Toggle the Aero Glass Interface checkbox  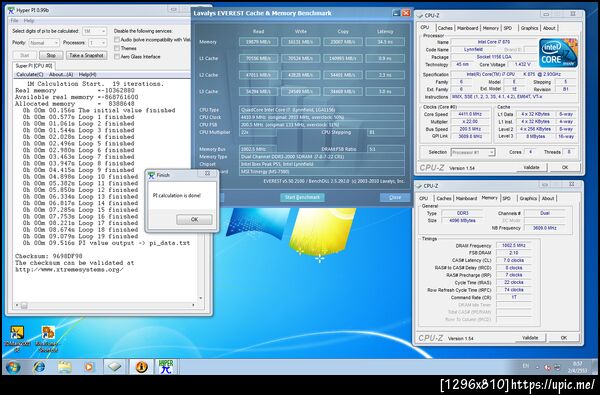coord(117,57)
